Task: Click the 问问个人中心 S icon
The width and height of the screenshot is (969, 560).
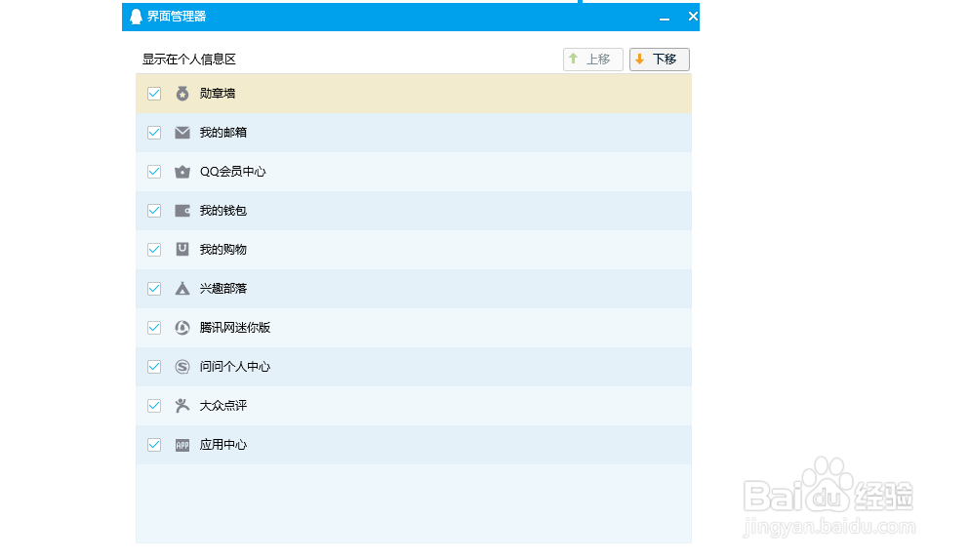Action: 182,367
